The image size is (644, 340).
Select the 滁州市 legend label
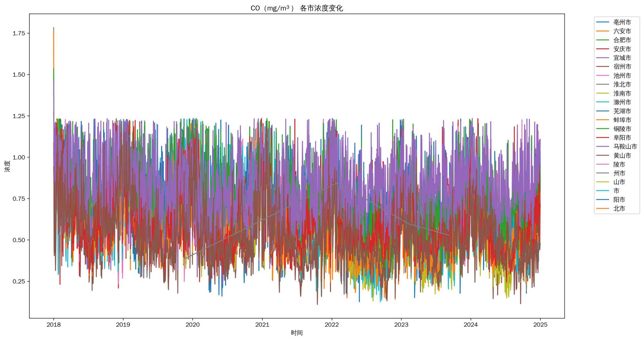622,102
